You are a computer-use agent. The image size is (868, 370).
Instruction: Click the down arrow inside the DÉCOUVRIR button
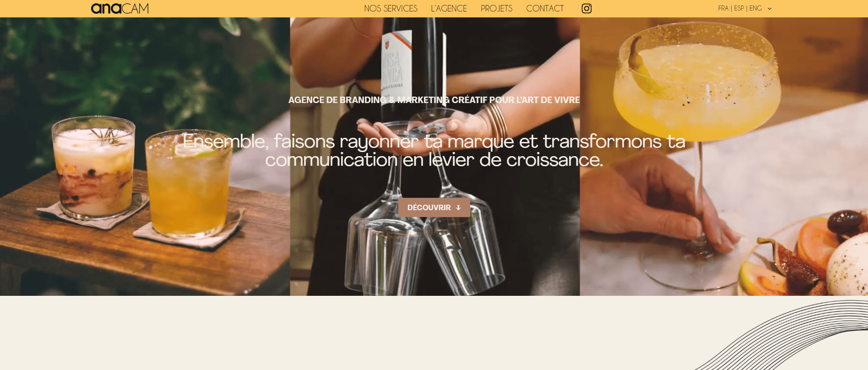(x=458, y=208)
